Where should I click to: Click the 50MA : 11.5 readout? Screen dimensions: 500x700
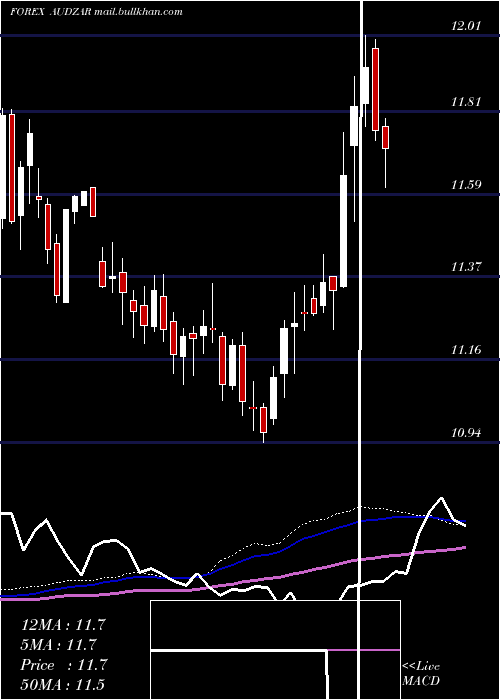tap(63, 685)
